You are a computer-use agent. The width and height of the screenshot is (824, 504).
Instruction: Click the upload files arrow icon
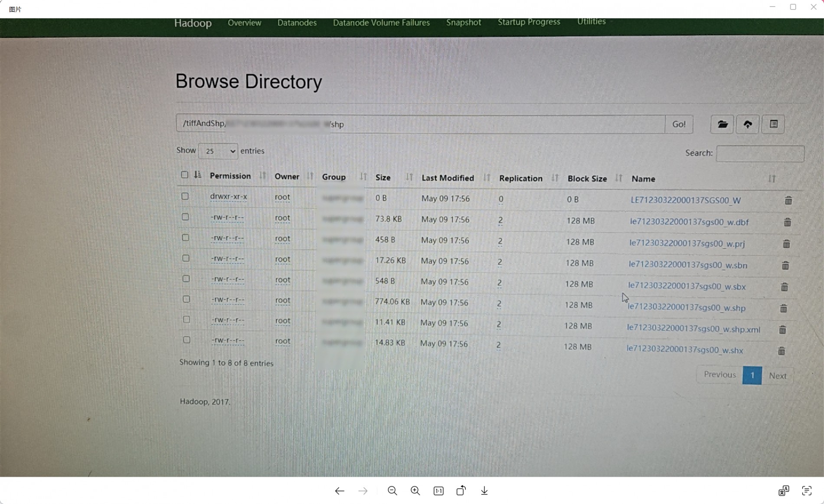[748, 124]
